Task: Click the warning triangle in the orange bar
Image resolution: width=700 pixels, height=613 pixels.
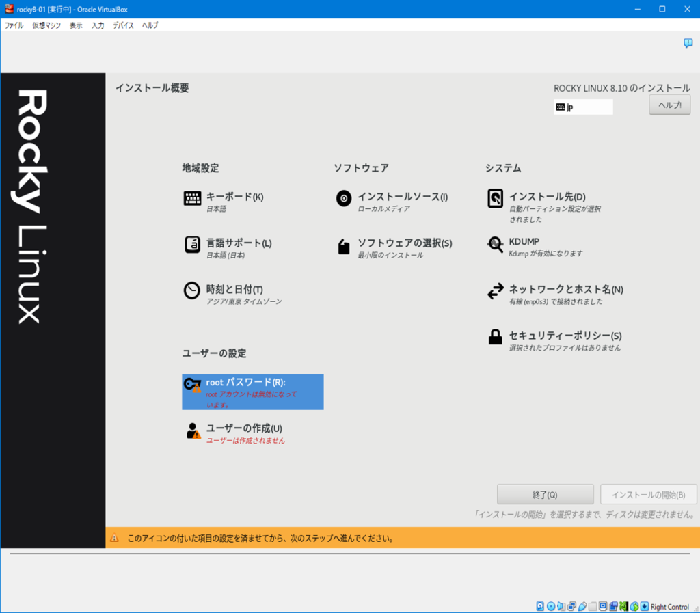Action: [x=114, y=538]
